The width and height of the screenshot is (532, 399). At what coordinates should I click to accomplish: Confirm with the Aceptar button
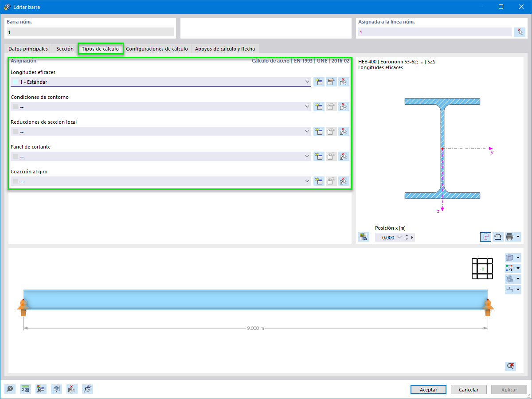coord(428,389)
